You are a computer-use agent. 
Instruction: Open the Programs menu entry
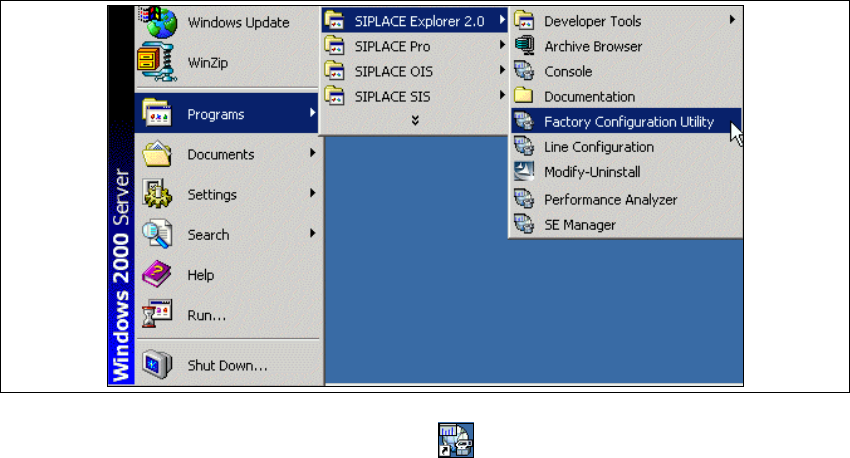coord(227,113)
